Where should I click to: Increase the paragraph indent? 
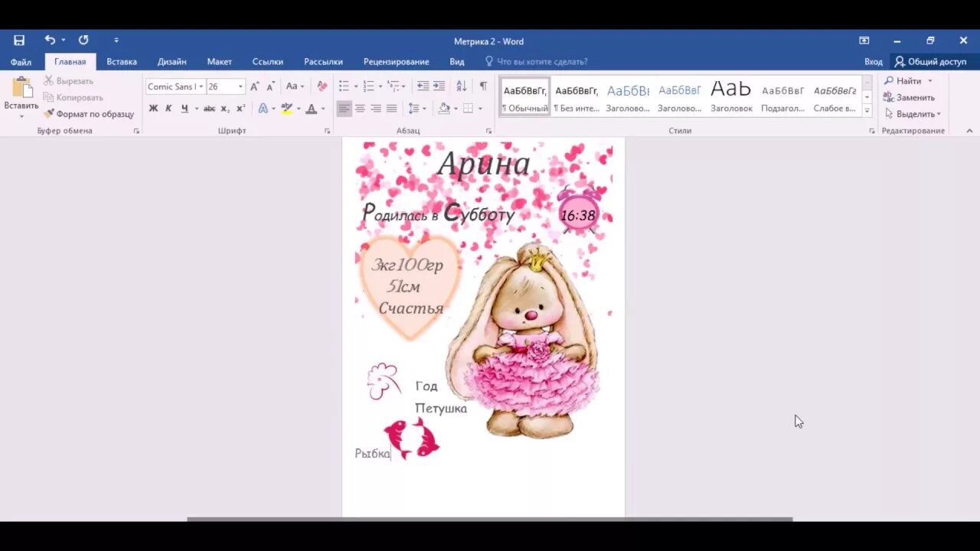click(x=439, y=86)
